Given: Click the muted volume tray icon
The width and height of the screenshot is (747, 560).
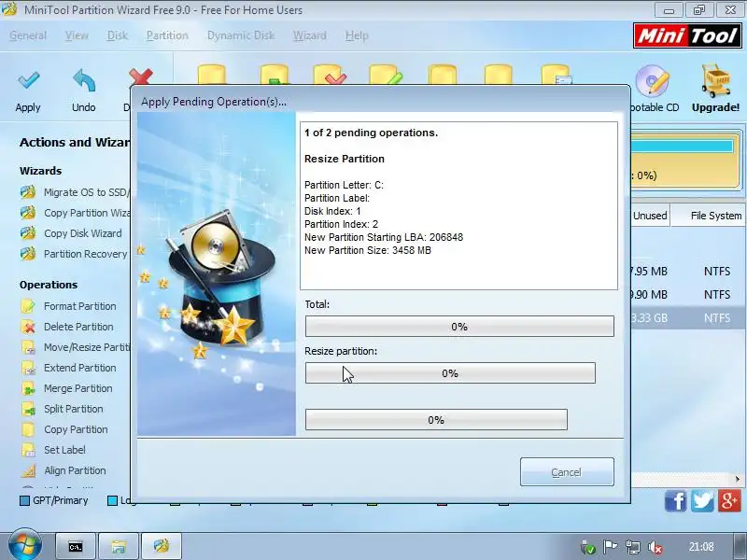Looking at the screenshot, I should pos(656,548).
